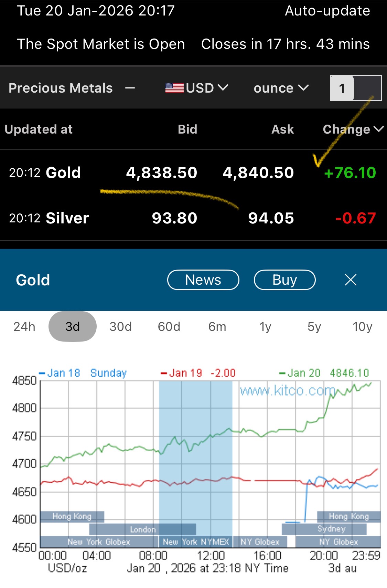Image resolution: width=387 pixels, height=588 pixels.
Task: Display the 10y gold chart
Action: [x=362, y=326]
